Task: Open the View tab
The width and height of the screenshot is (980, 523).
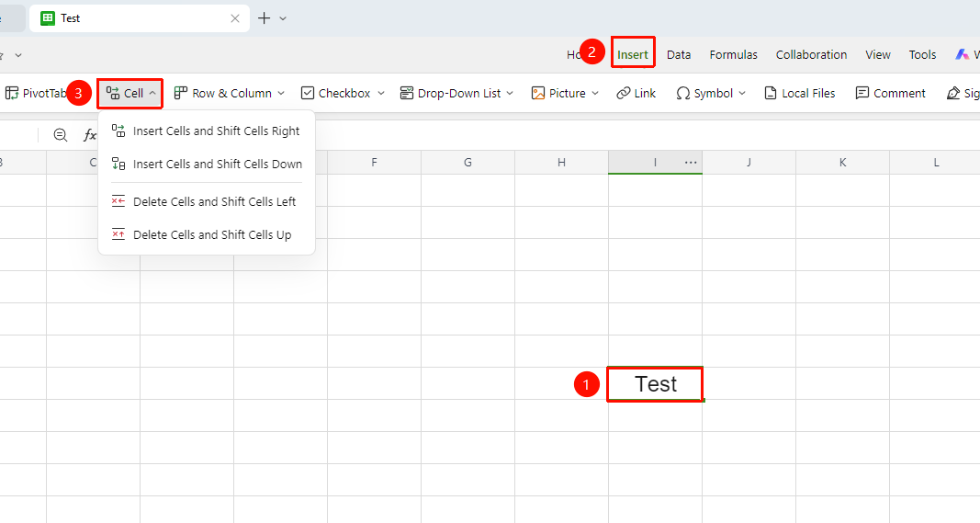Action: 877,55
